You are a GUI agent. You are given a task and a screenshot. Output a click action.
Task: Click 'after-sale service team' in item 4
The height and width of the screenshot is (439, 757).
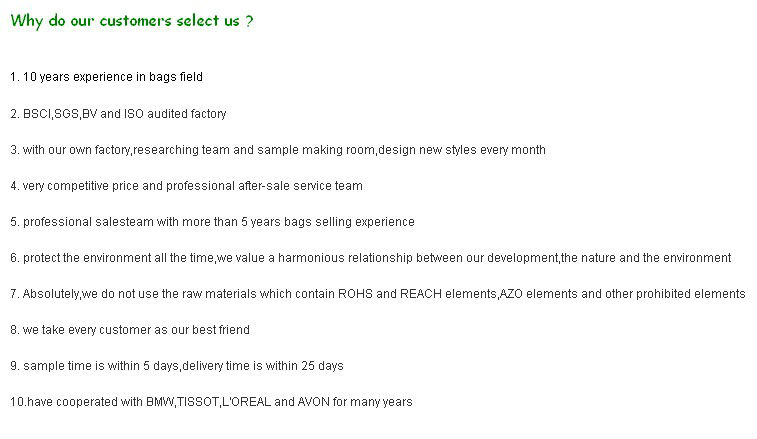point(300,186)
